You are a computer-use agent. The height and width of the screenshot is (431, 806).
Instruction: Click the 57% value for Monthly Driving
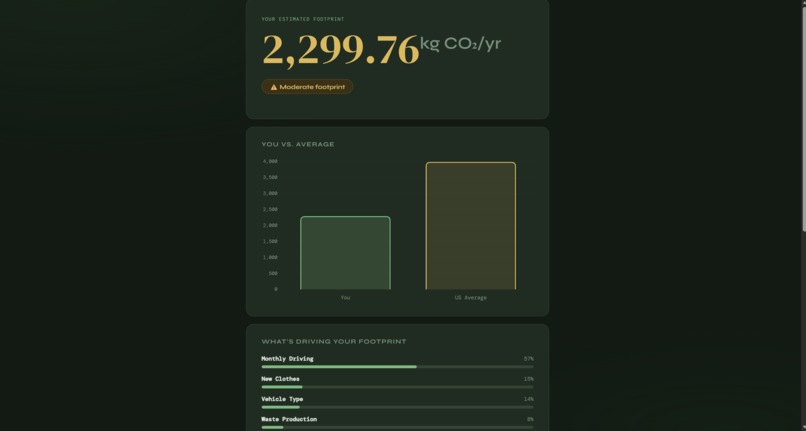[528, 358]
